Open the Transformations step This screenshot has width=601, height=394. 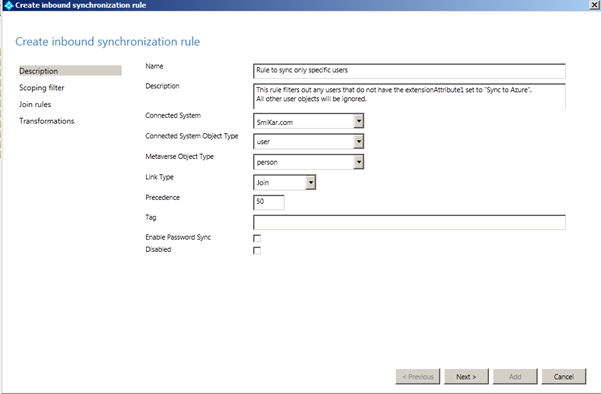47,121
